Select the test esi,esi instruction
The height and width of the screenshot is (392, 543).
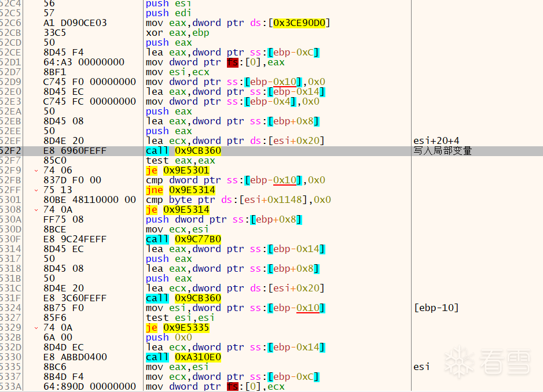click(x=180, y=318)
